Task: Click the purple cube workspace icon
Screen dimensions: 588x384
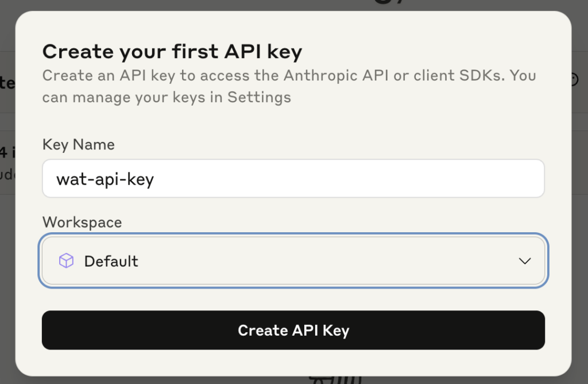Action: coord(67,261)
